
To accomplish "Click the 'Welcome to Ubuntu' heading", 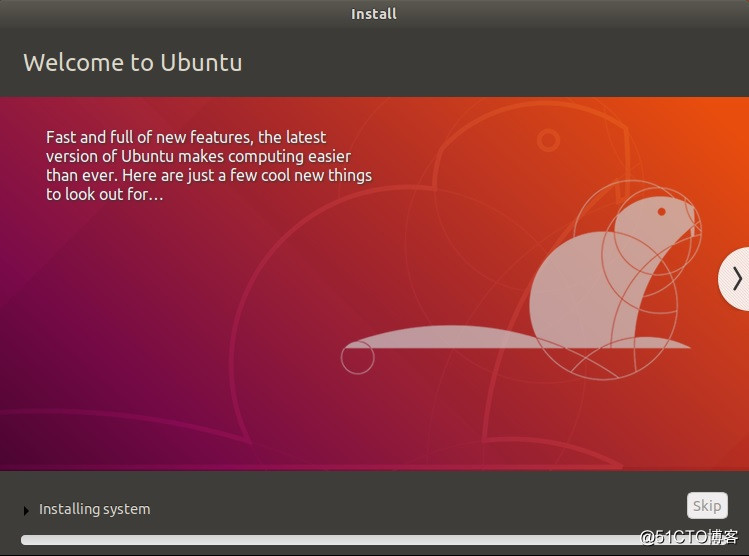I will point(133,63).
